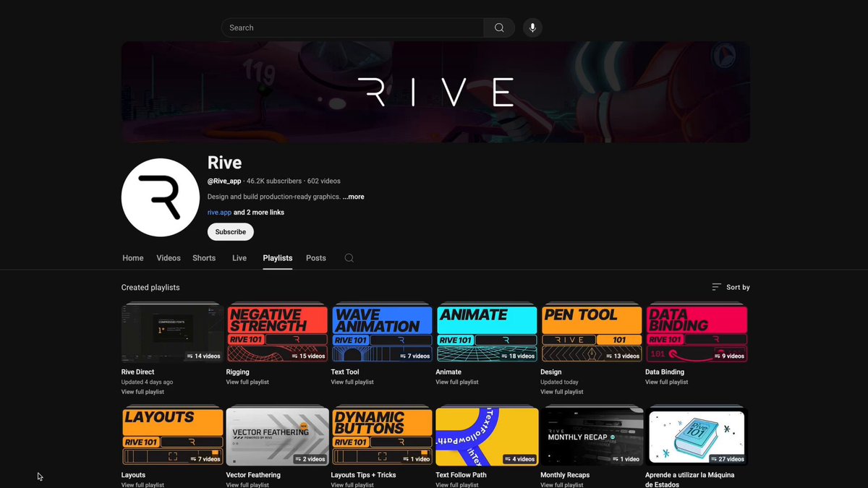Open Text Follow Path thumbnail

pos(487,437)
